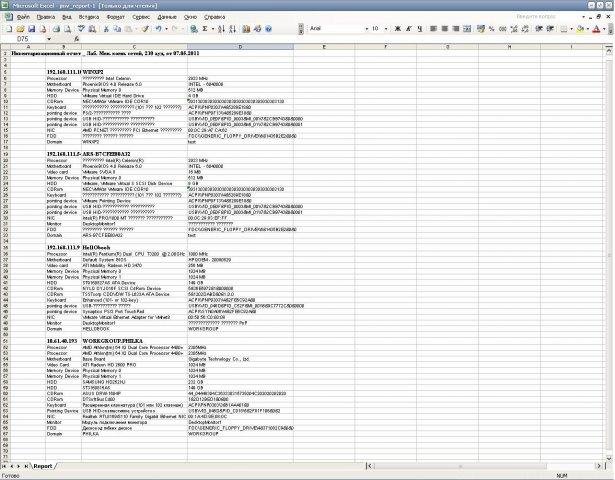Switch to the Report sheet tab
Screen dimensions: 615x480
(x=43, y=466)
